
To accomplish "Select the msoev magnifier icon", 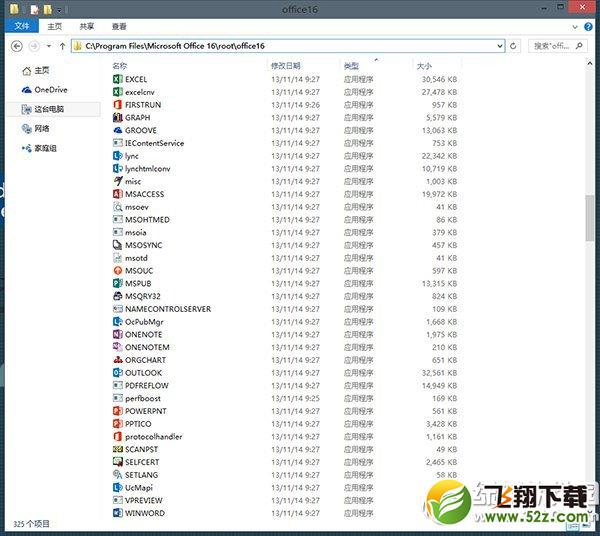I will click(118, 207).
